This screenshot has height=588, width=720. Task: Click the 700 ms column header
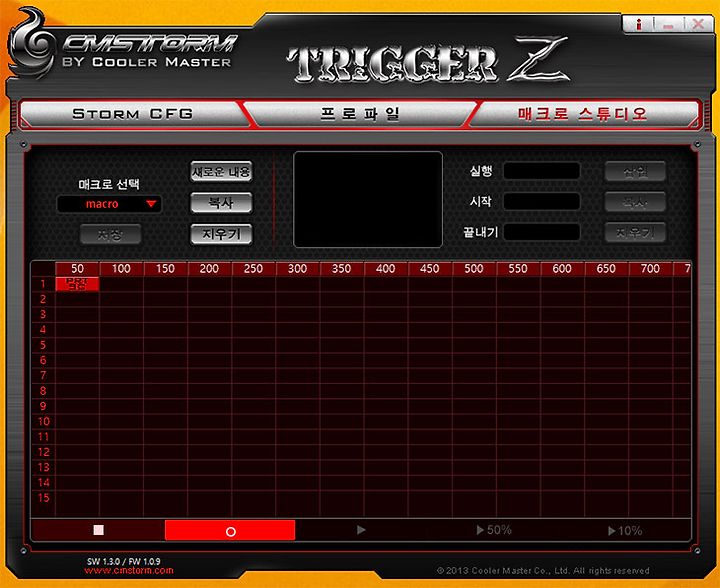650,269
